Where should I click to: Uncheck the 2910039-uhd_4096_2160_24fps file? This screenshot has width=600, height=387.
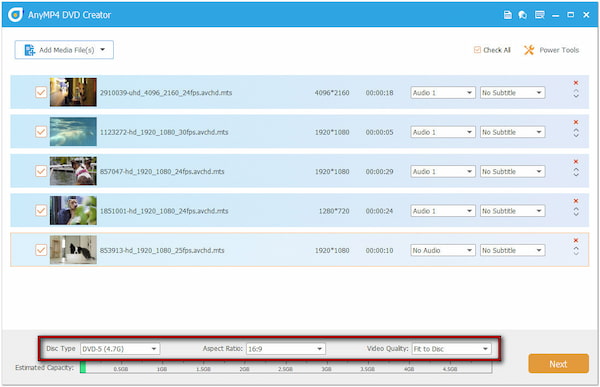(41, 92)
